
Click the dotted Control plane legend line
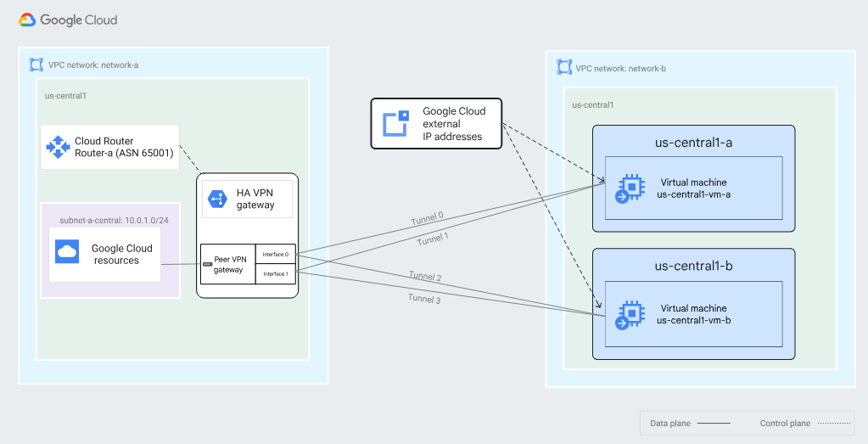tap(834, 424)
